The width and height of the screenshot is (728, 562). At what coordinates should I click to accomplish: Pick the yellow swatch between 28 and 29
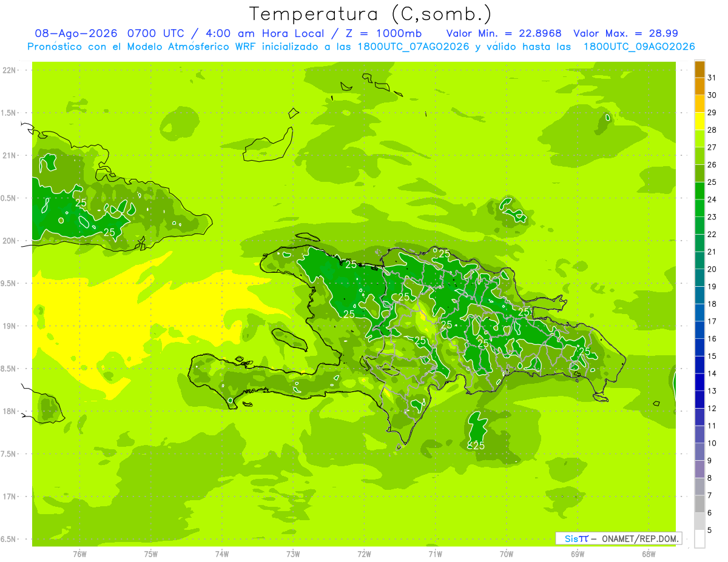(x=699, y=121)
